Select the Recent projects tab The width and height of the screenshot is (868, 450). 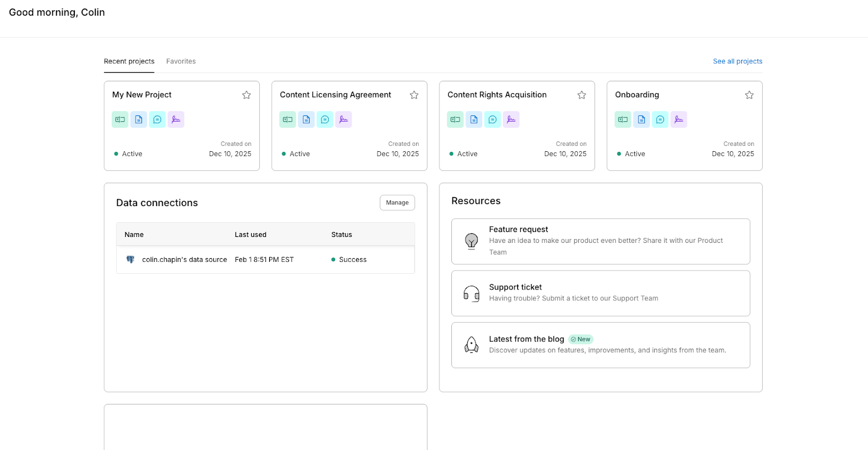[129, 61]
